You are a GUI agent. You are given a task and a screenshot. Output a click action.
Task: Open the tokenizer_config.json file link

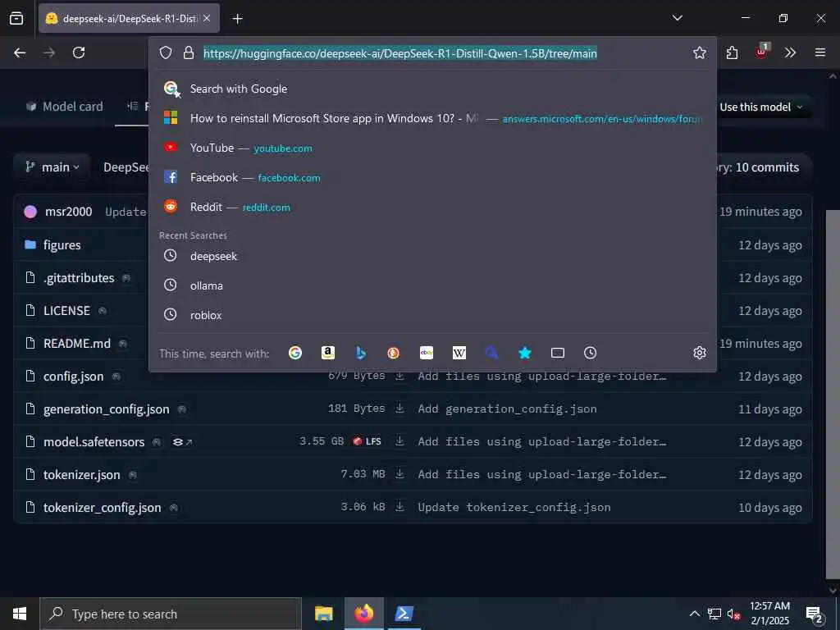(x=102, y=507)
